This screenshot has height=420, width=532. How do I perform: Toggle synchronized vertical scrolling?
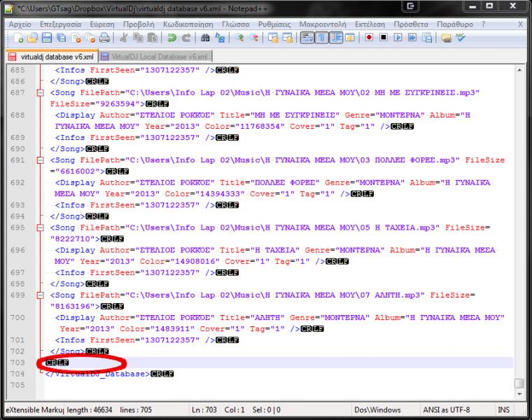pyautogui.click(x=273, y=38)
